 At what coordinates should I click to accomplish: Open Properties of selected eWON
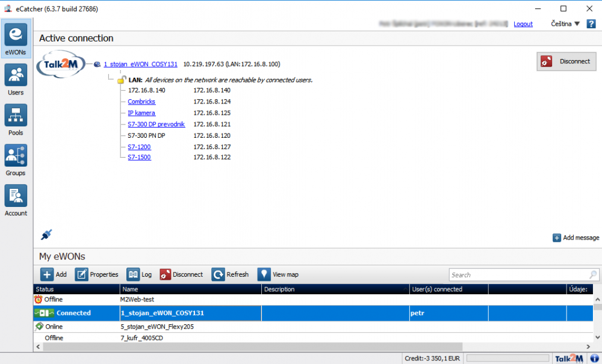tap(97, 274)
